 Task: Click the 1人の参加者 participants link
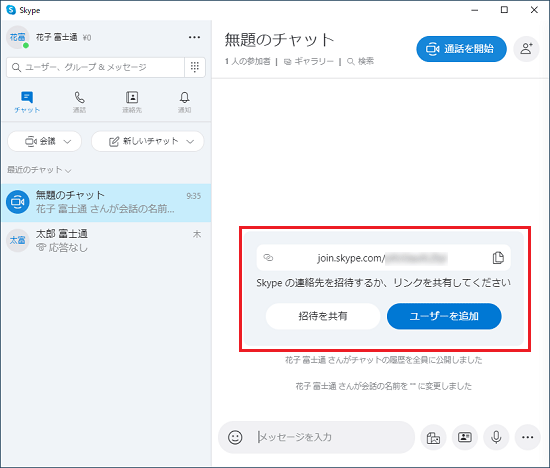click(x=248, y=61)
